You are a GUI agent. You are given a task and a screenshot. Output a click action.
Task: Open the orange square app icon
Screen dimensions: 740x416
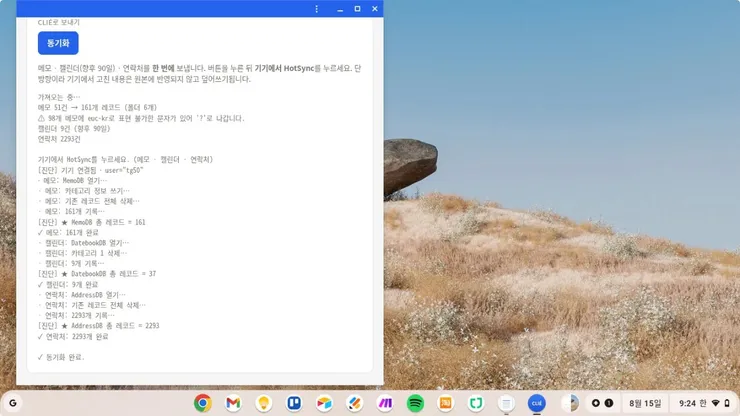(x=446, y=403)
